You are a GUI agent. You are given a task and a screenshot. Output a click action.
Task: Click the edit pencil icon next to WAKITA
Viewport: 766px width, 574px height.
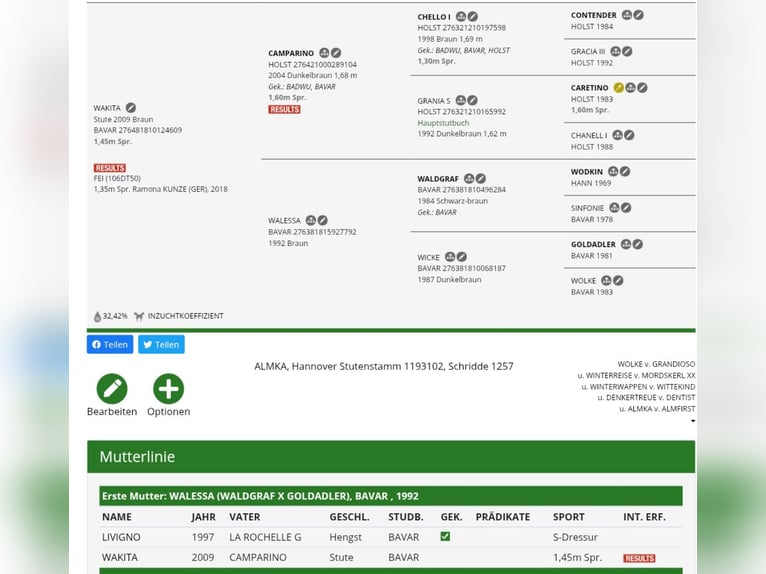131,108
